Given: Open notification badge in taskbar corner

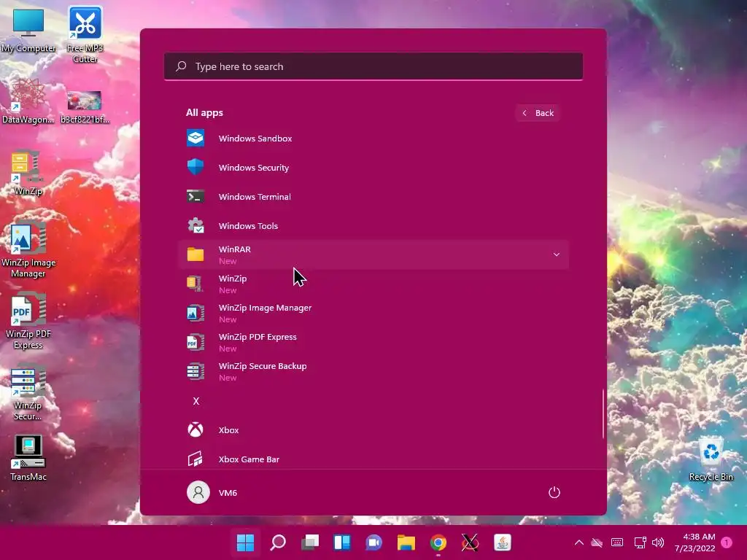Looking at the screenshot, I should 727,542.
